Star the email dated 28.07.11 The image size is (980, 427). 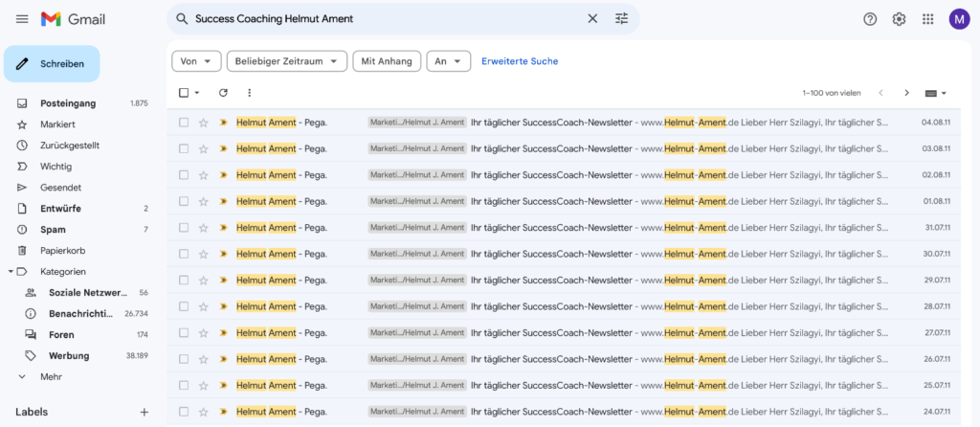(x=203, y=306)
